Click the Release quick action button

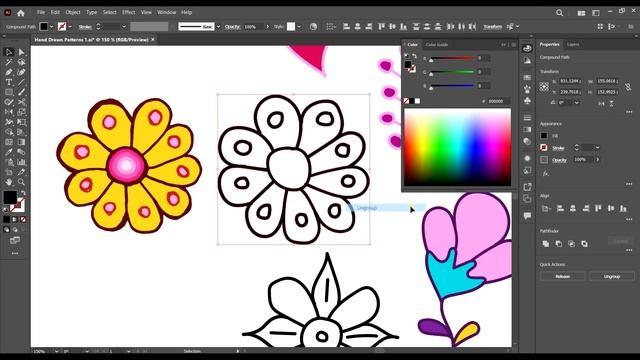pyautogui.click(x=562, y=276)
